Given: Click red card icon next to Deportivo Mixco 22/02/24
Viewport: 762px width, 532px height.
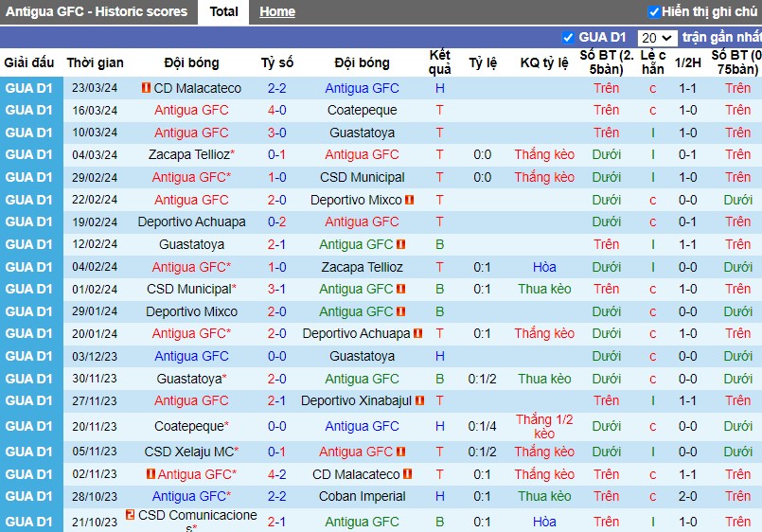Looking at the screenshot, I should (x=409, y=200).
